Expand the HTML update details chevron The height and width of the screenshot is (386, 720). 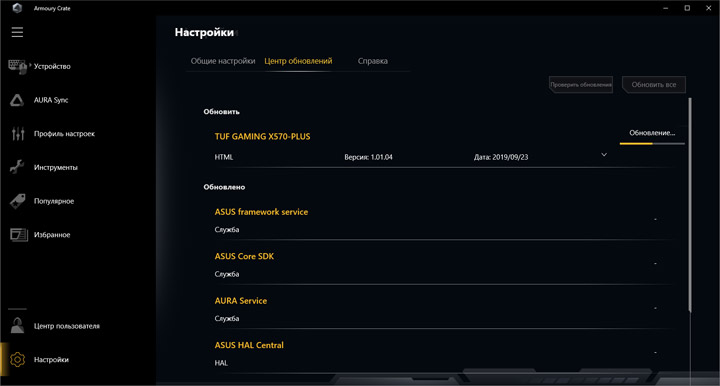604,155
